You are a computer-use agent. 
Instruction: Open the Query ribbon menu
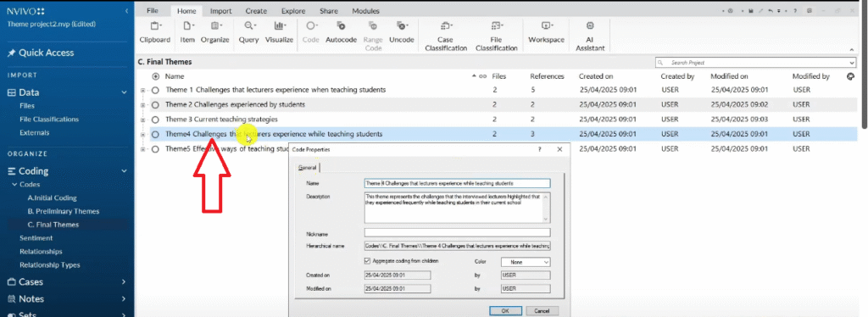(x=249, y=32)
